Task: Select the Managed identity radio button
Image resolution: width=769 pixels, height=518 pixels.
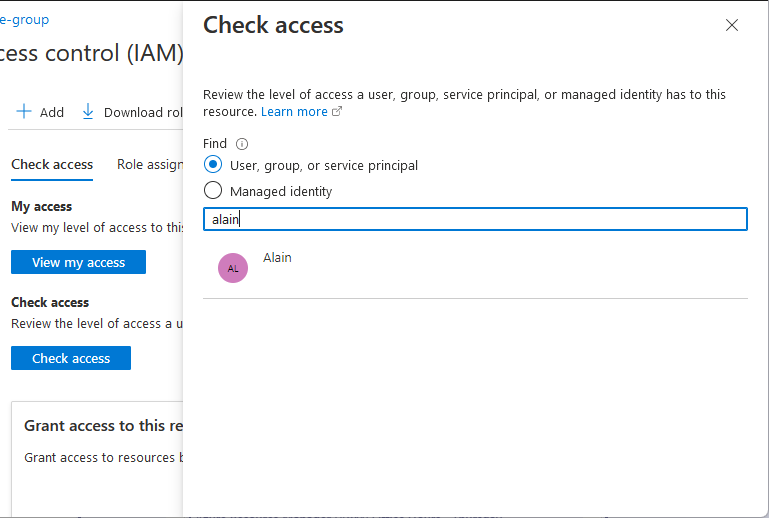Action: pos(213,190)
